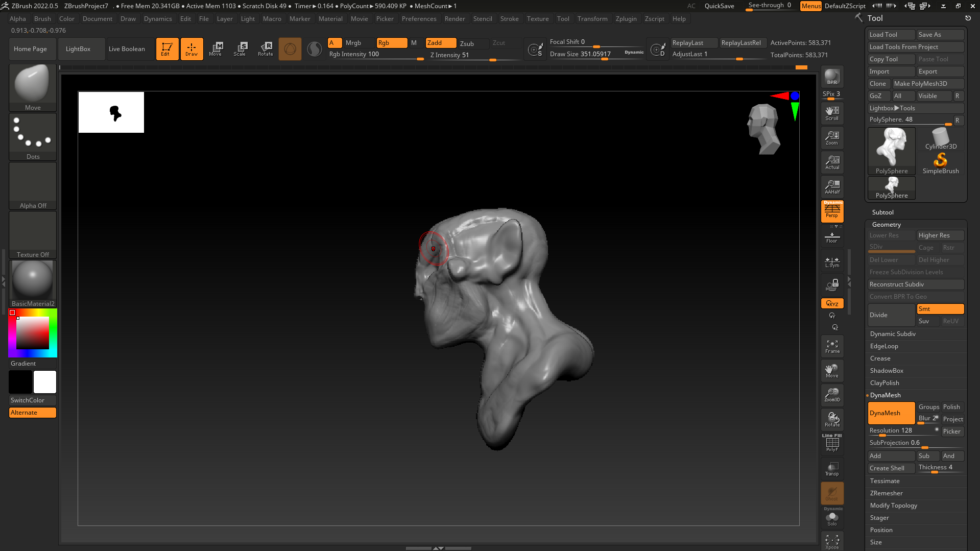Collapse the Geometry section
The image size is (980, 551).
point(886,225)
